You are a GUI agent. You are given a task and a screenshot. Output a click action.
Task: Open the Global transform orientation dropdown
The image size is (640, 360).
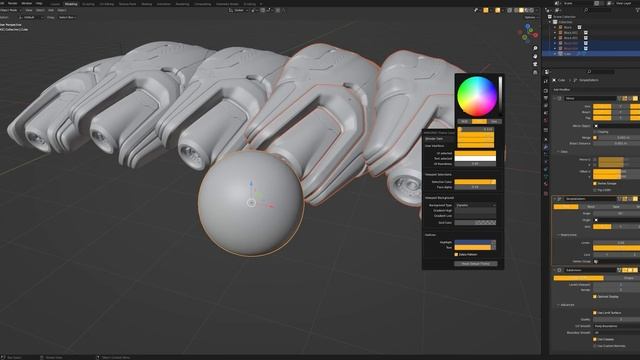(239, 10)
